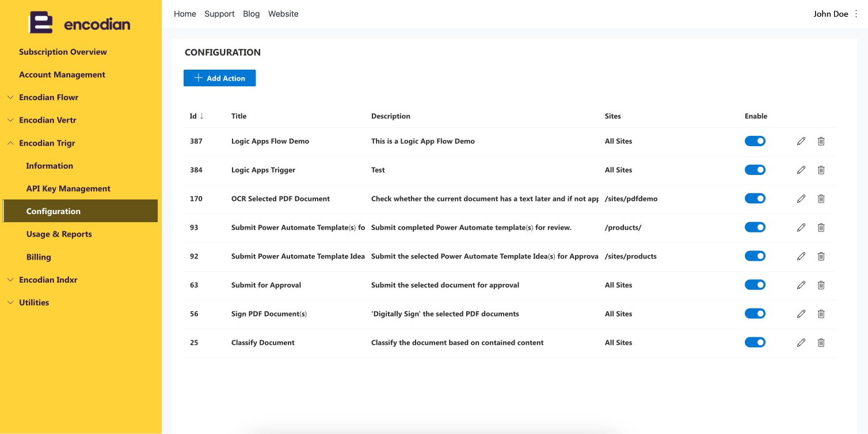868x434 pixels.
Task: Open the Support nav item
Action: click(219, 14)
